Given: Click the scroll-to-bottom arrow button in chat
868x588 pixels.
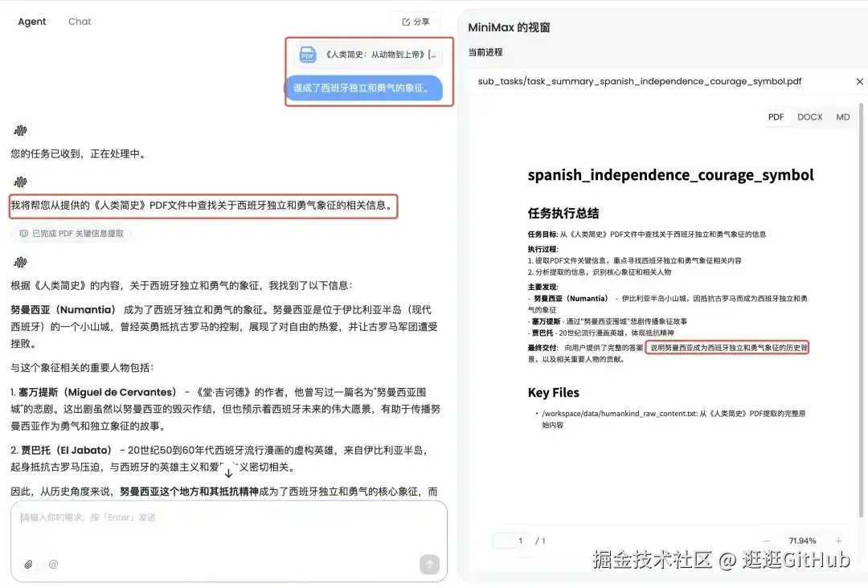Looking at the screenshot, I should click(228, 473).
